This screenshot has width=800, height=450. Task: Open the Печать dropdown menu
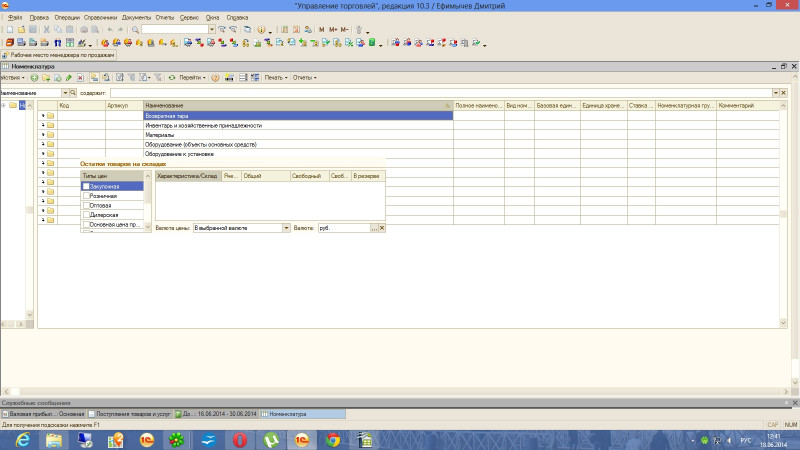tap(276, 78)
